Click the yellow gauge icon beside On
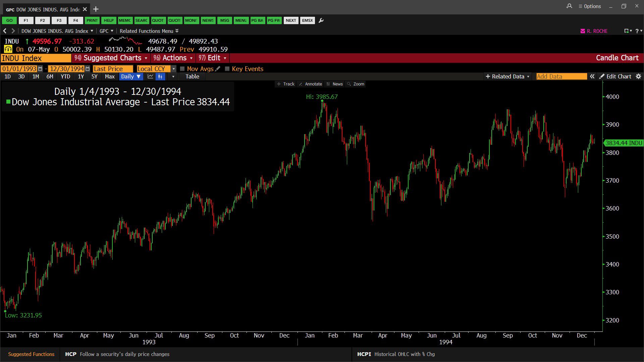Screen dimensions: 644x362 click(x=8, y=49)
